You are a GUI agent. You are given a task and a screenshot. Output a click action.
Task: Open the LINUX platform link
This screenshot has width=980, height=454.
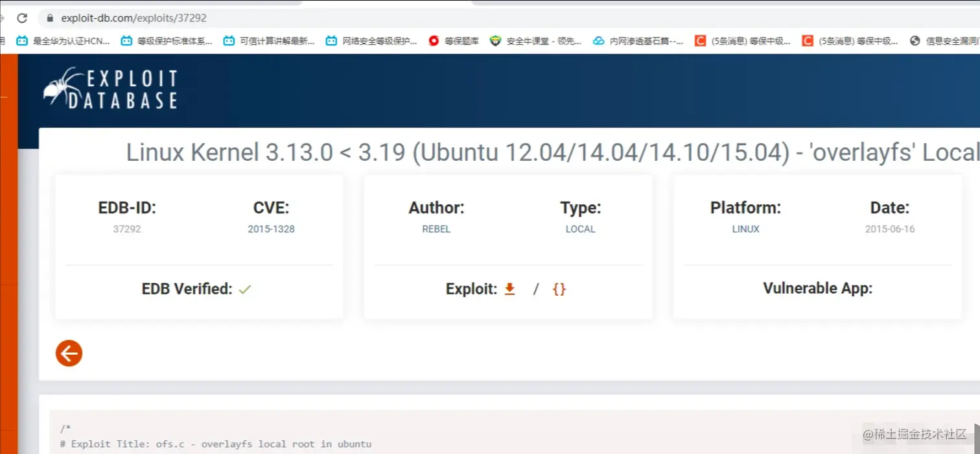pos(745,229)
